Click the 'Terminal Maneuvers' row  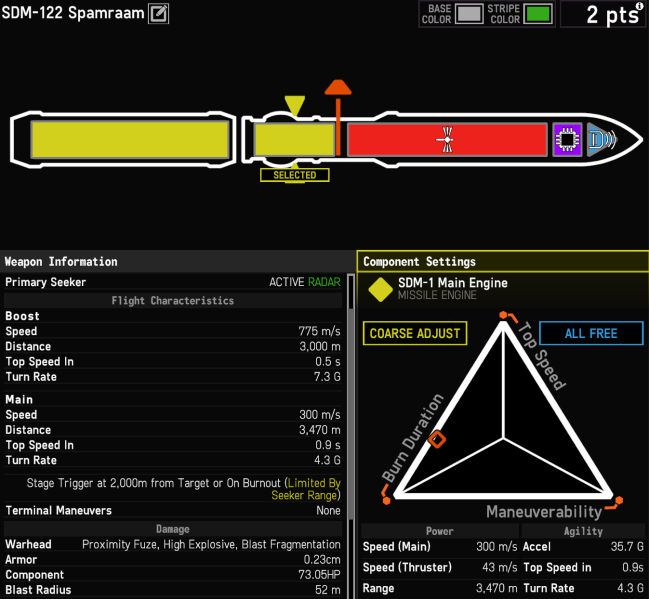coord(173,510)
